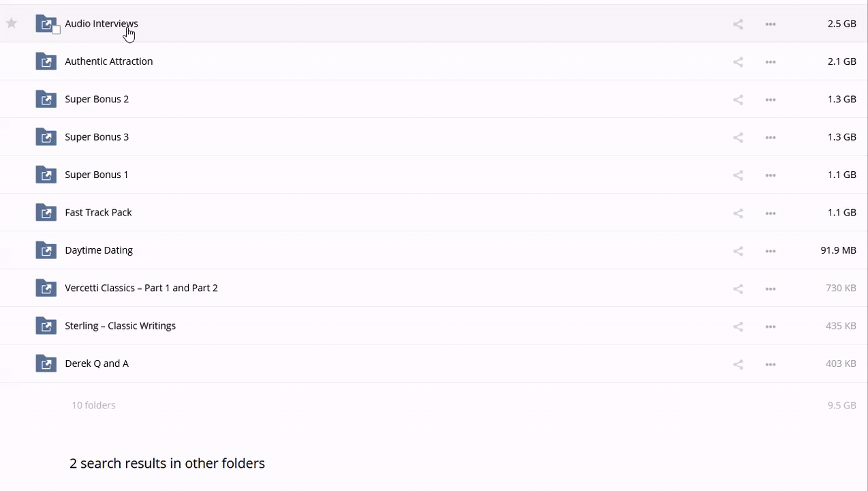Click the Fast Track Pack folder icon
868x491 pixels.
46,212
